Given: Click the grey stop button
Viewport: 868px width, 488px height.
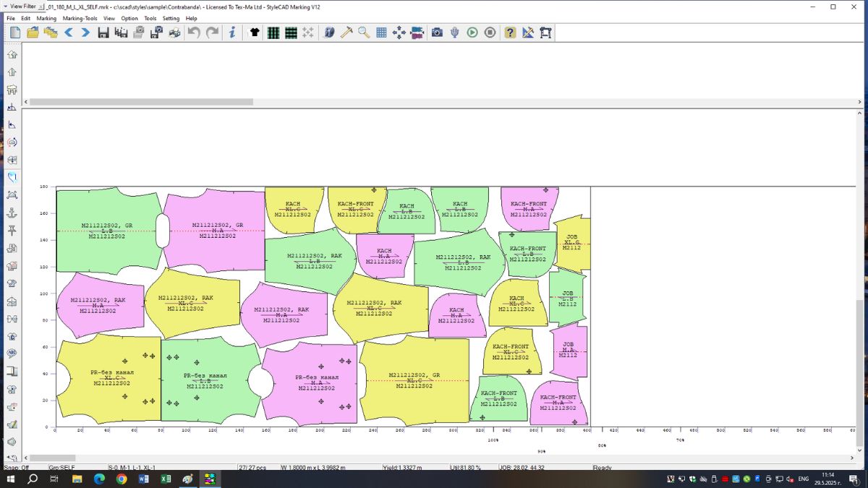Looking at the screenshot, I should click(x=490, y=33).
